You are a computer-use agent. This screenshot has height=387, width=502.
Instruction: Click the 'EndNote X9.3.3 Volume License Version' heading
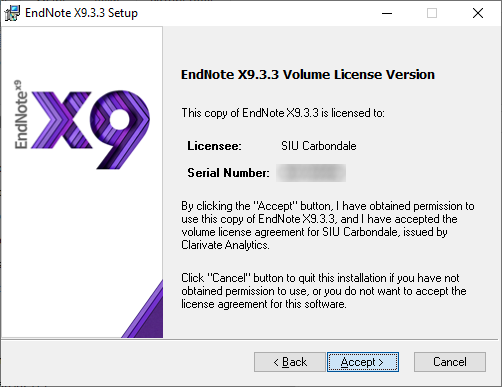(x=308, y=74)
